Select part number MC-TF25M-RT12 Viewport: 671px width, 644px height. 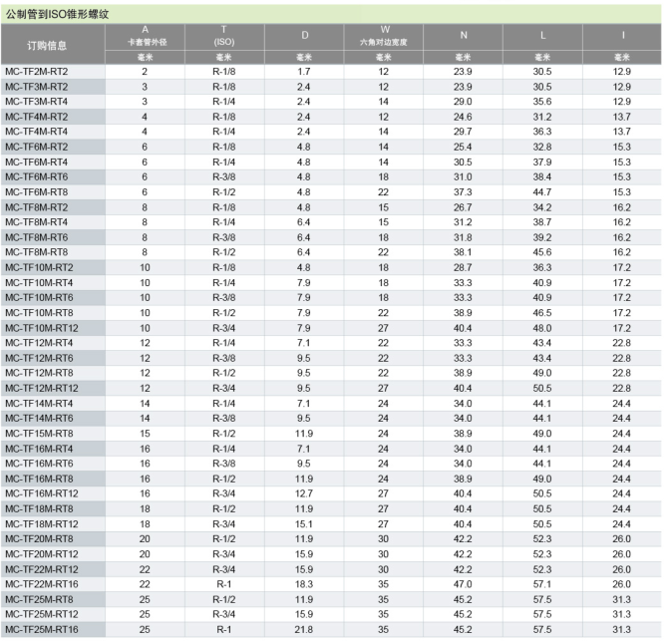[42, 614]
